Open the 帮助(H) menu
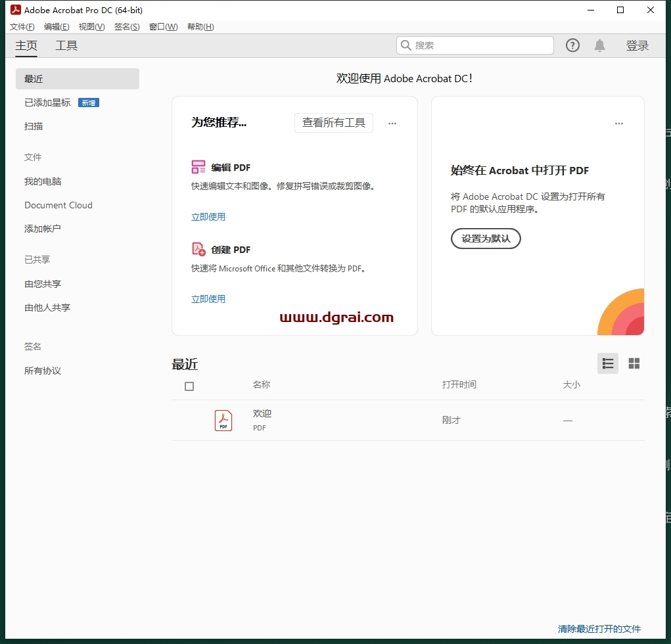Viewport: 671px width, 644px height. point(200,27)
